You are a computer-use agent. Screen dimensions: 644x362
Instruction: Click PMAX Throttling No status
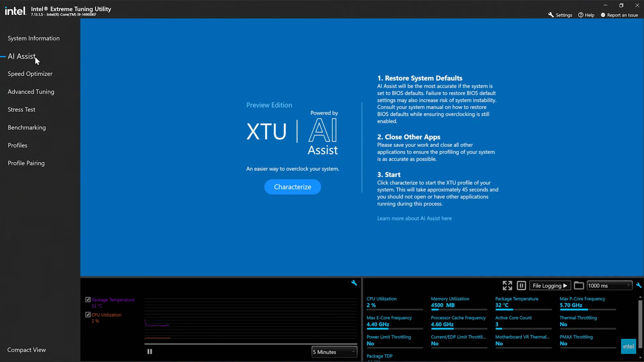(563, 344)
